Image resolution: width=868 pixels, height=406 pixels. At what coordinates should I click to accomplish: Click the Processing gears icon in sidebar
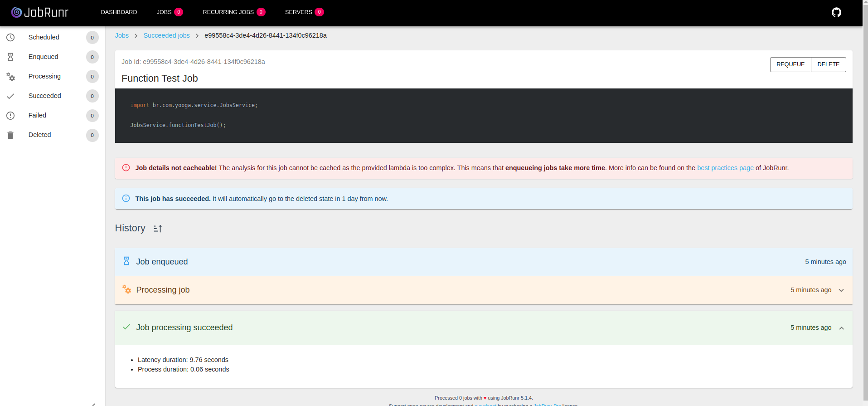10,77
